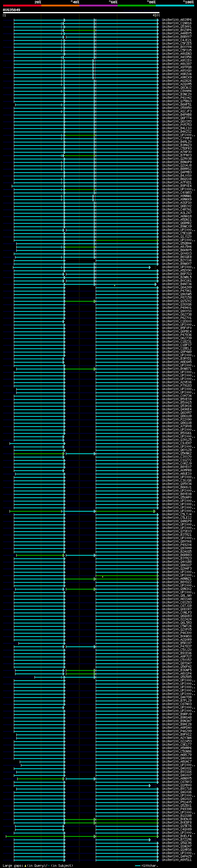The image size is (197, 868).
Task: Click the green ~80% identity legend bar
Action: point(137,6)
